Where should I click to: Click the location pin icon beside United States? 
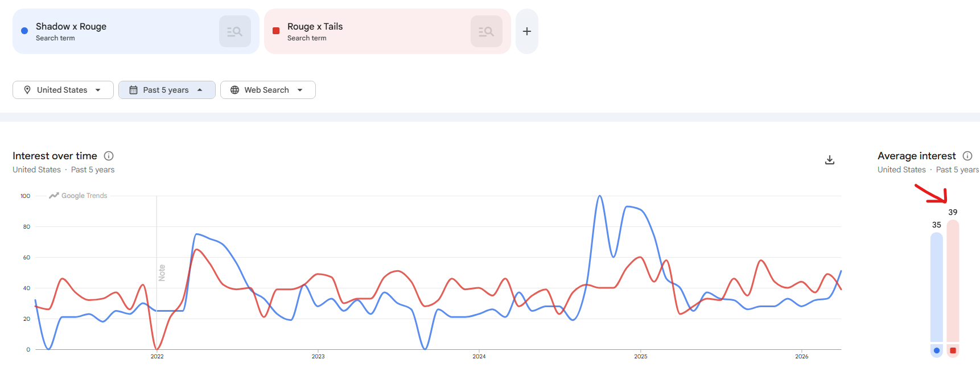pyautogui.click(x=27, y=90)
